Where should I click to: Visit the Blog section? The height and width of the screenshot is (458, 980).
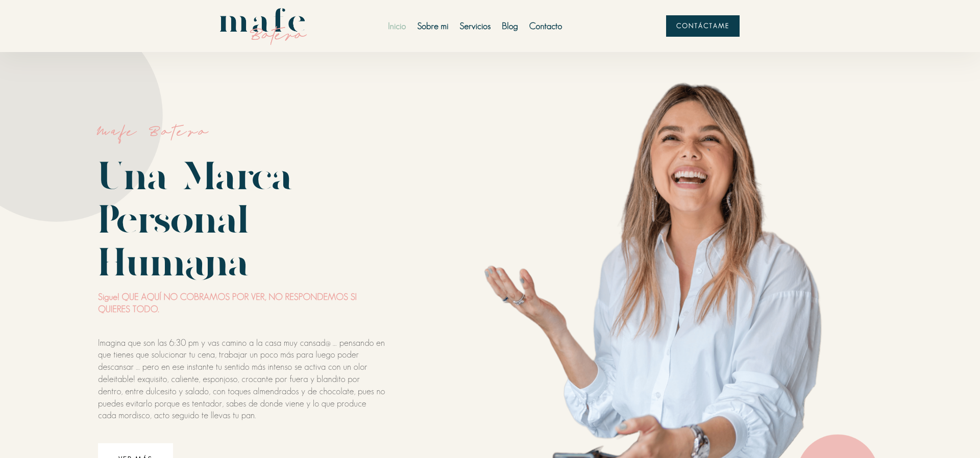(x=509, y=26)
